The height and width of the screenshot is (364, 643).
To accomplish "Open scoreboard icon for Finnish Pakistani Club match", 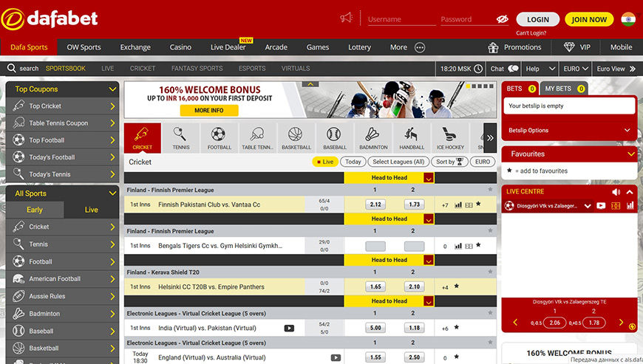I will (x=469, y=205).
